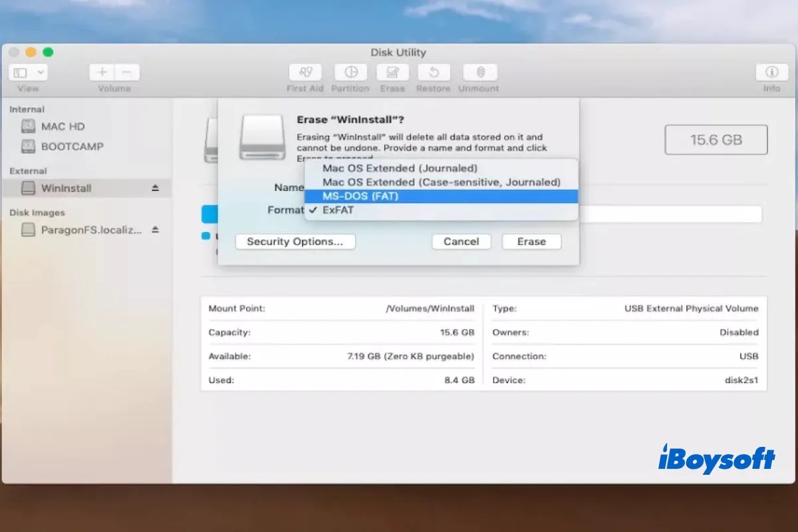Cancel the erase operation
The image size is (798, 532).
(461, 241)
